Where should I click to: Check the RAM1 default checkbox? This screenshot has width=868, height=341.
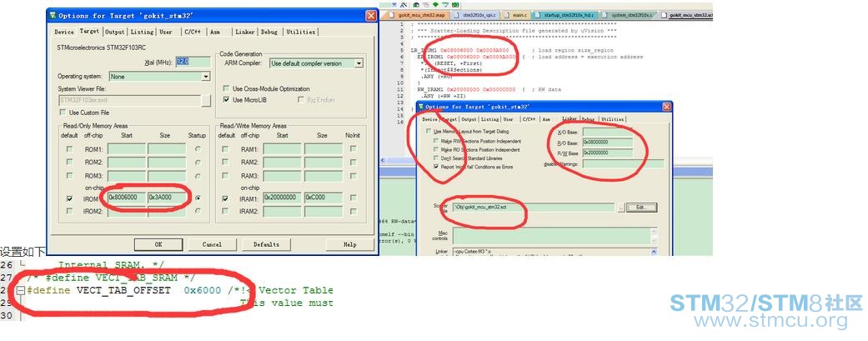(x=225, y=149)
